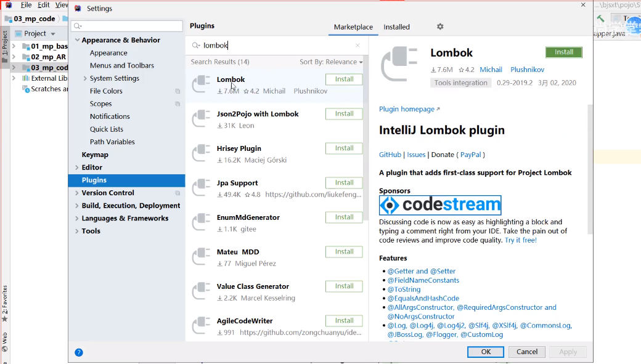Click the large Lombok detail icon
Image resolution: width=641 pixels, height=364 pixels.
[x=399, y=64]
